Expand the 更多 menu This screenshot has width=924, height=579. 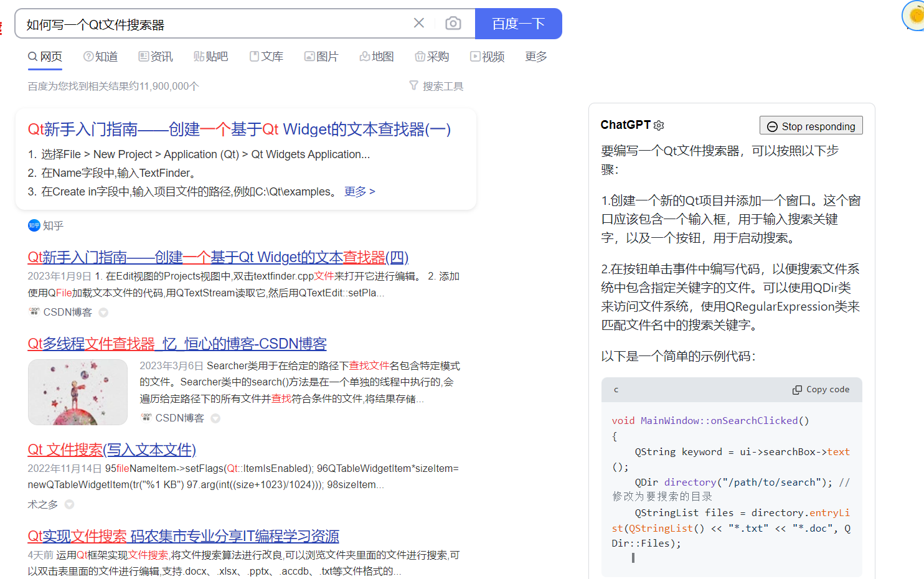tap(536, 57)
